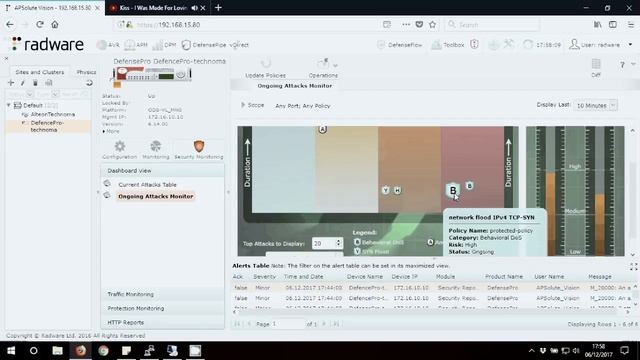
Task: Click the large B attack shield icon
Action: pyautogui.click(x=453, y=191)
